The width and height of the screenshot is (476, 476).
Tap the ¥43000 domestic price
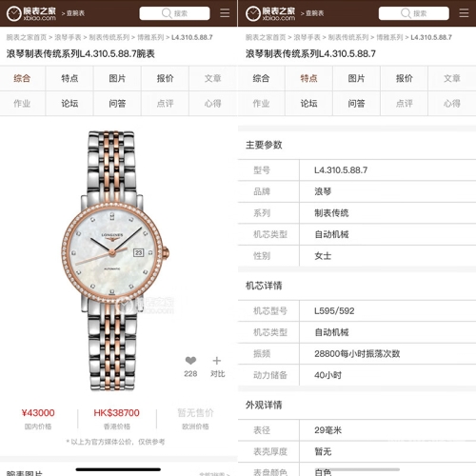[38, 413]
